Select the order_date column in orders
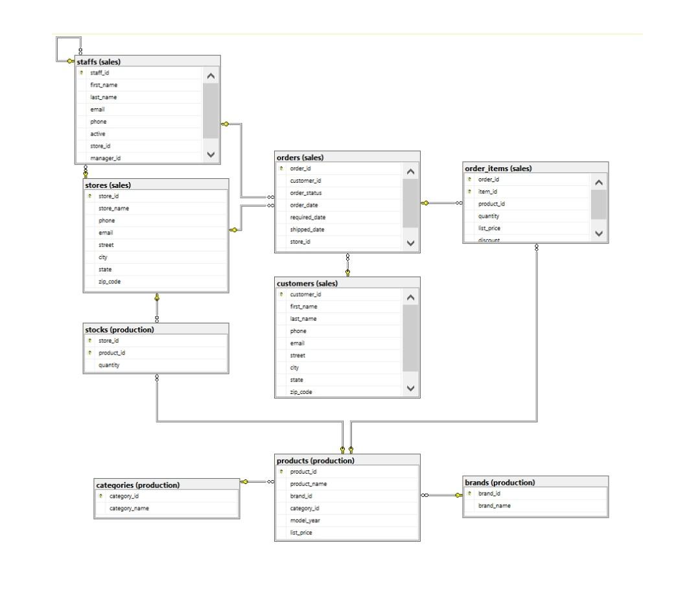 [x=339, y=205]
